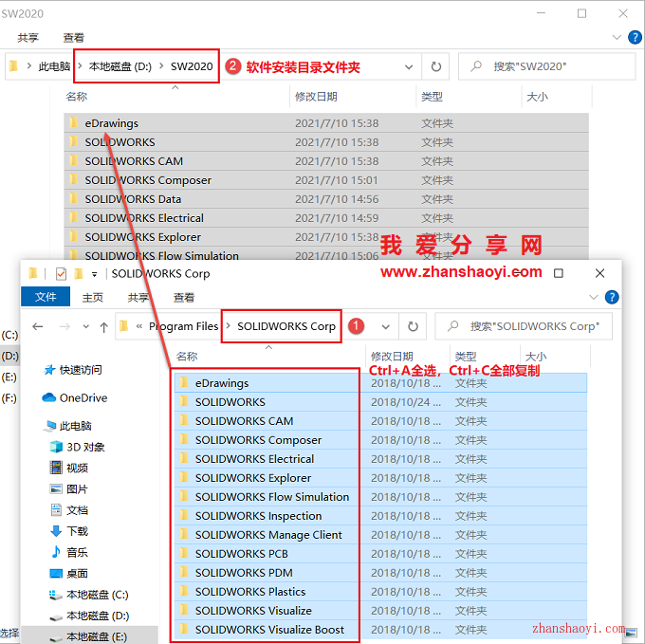645x644 pixels.
Task: Click new folder icon in quick access toolbar
Action: [78, 273]
